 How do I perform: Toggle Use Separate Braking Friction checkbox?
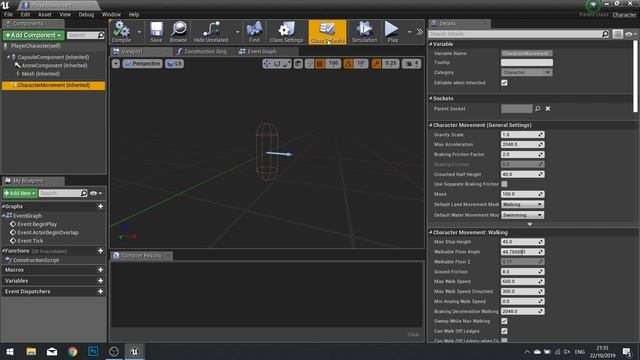[504, 184]
